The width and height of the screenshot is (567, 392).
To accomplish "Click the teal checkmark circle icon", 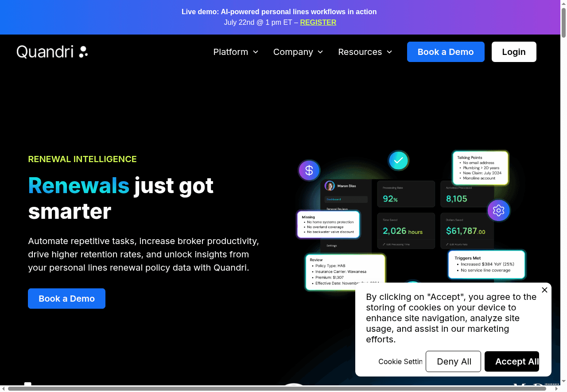I will 399,160.
